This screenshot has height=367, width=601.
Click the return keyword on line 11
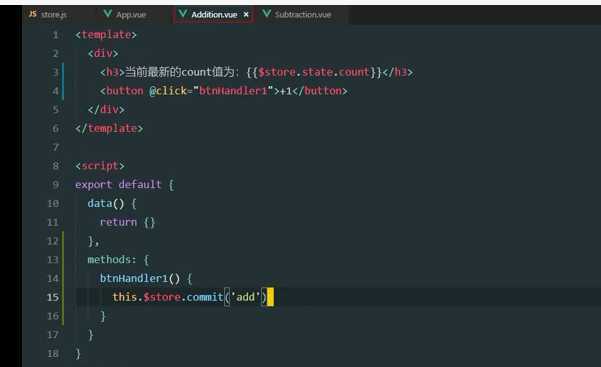[x=118, y=222]
